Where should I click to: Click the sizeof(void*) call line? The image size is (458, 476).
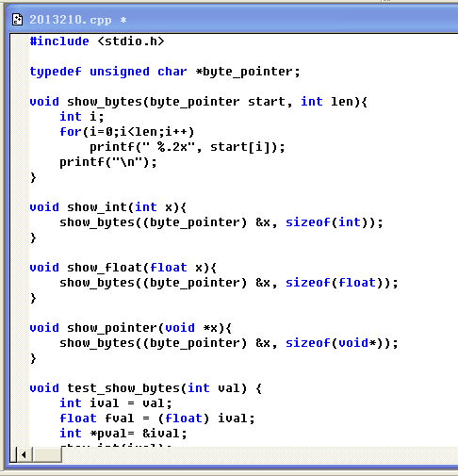tap(229, 343)
